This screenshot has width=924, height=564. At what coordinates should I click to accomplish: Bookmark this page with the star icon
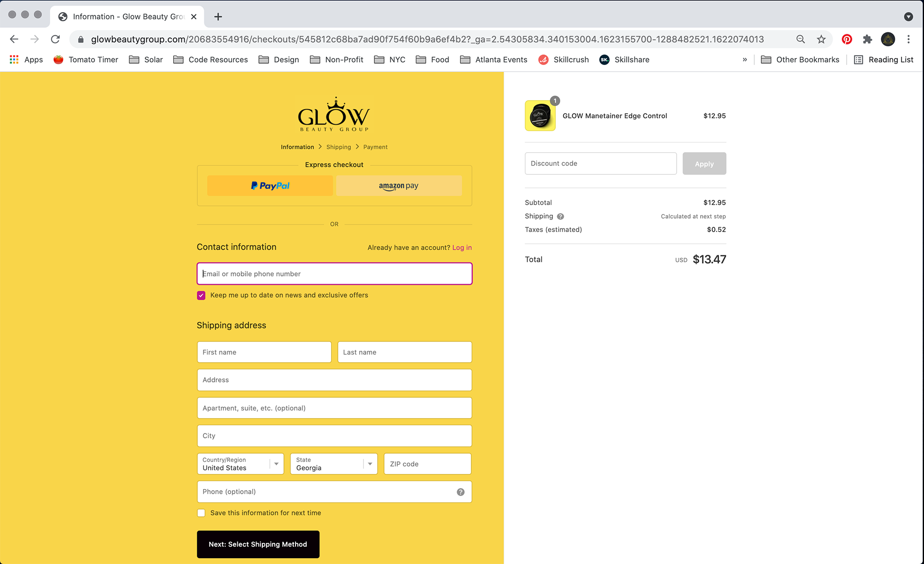click(821, 39)
